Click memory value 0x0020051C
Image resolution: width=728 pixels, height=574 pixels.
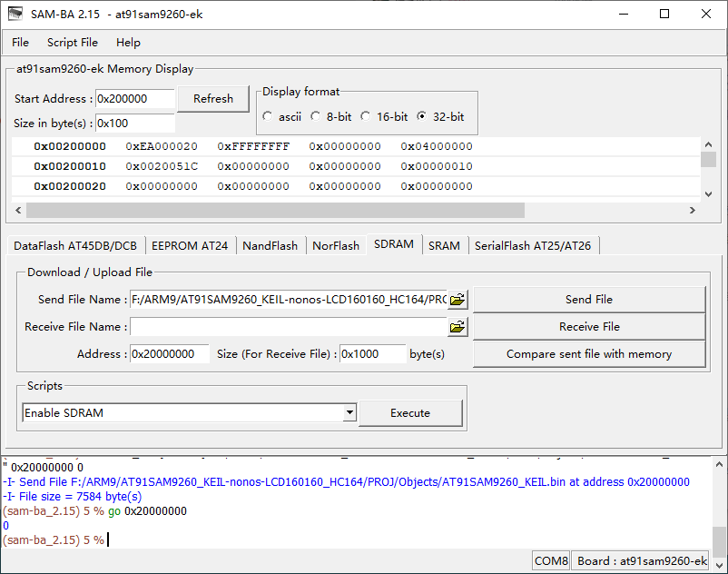click(x=162, y=166)
